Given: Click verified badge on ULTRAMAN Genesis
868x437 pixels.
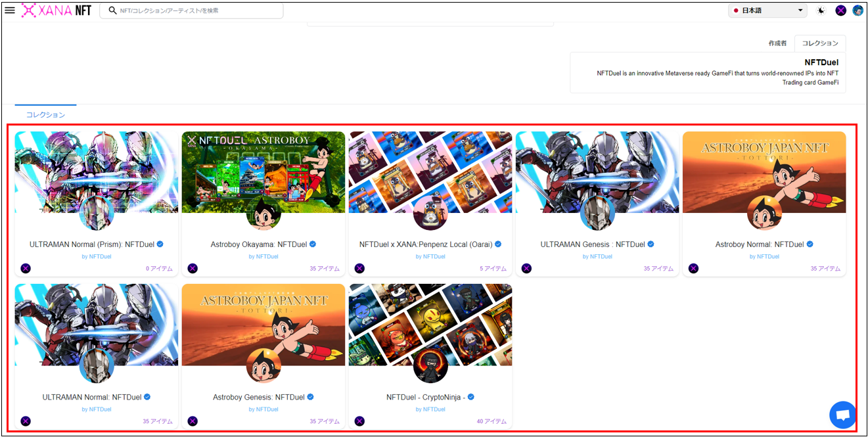Looking at the screenshot, I should tap(651, 244).
